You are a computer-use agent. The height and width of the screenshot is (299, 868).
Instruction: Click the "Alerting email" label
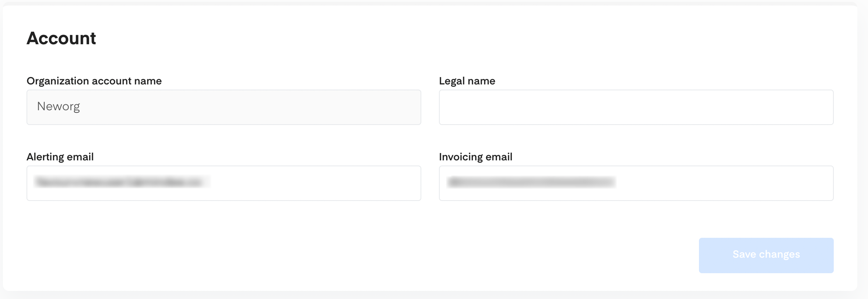(60, 157)
